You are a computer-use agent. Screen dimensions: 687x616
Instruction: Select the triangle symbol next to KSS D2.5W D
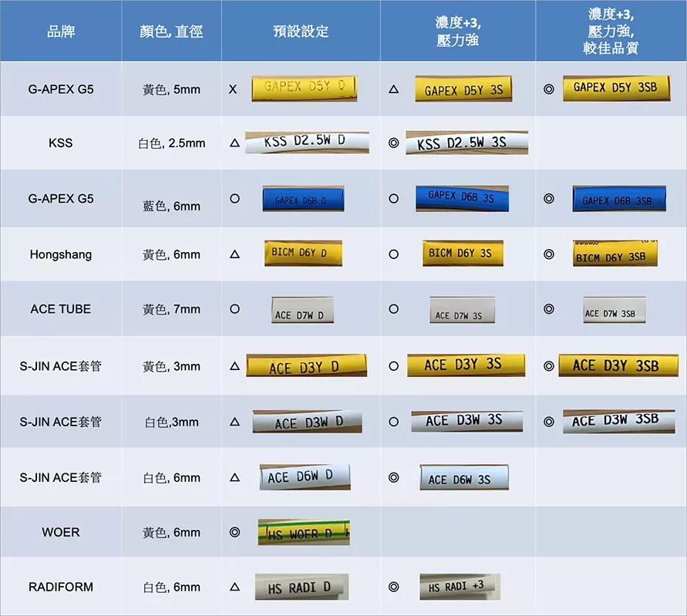click(x=234, y=143)
